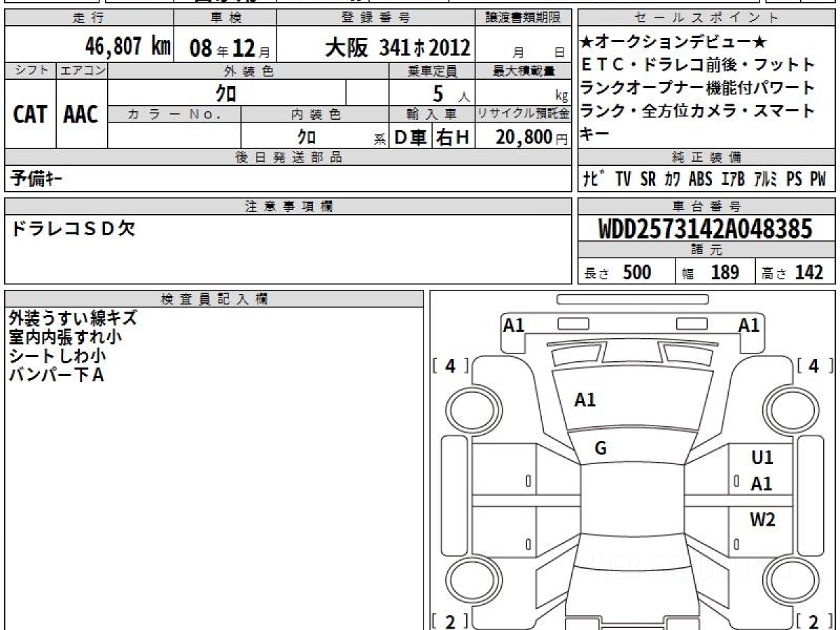Click the G mark on the windshield
840x630 pixels.
point(601,449)
